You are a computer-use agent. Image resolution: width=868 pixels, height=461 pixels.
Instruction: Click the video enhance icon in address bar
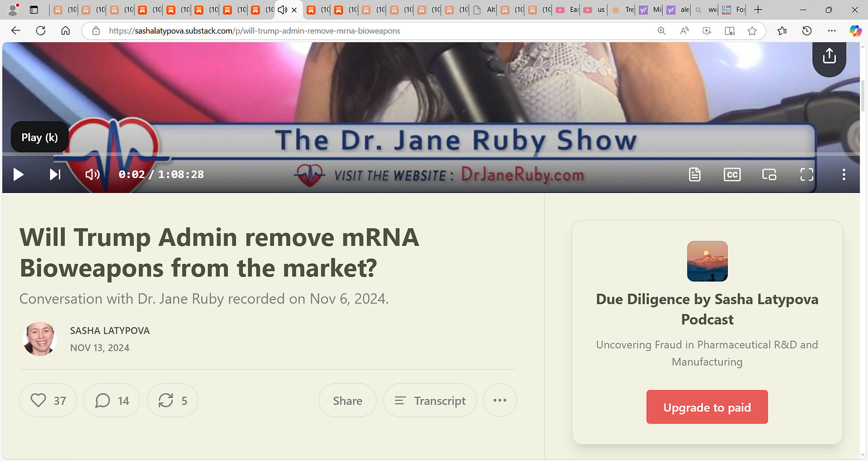coord(707,31)
